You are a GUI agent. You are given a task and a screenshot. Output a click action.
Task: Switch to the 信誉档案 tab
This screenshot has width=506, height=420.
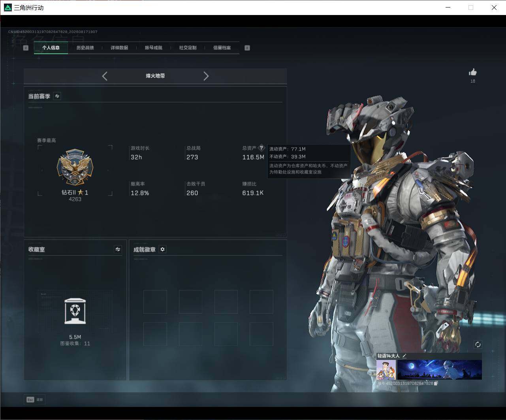[x=222, y=48]
